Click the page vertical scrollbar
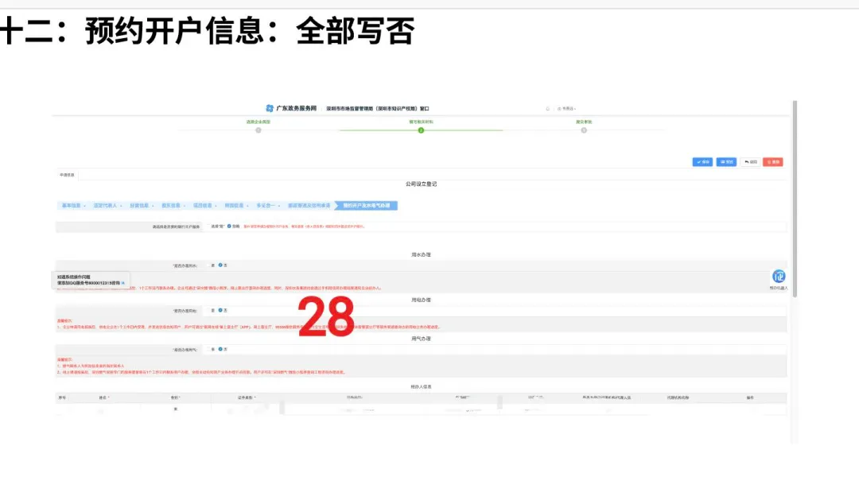The image size is (859, 504). (795, 198)
